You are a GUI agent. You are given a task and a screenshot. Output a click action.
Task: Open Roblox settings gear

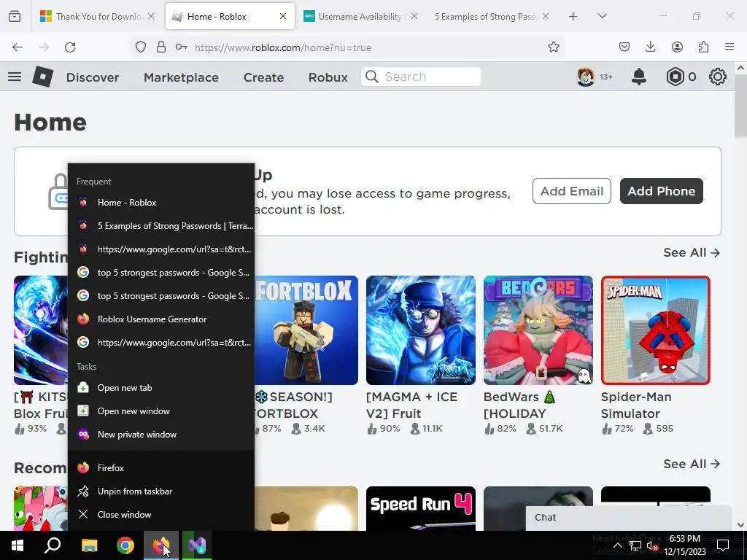[x=718, y=77]
